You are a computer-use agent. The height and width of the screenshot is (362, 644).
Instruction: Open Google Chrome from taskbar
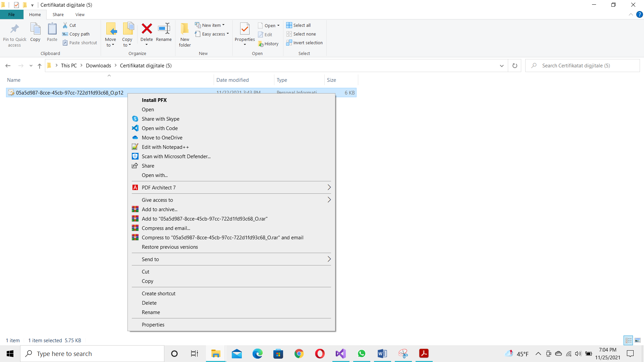pyautogui.click(x=299, y=354)
